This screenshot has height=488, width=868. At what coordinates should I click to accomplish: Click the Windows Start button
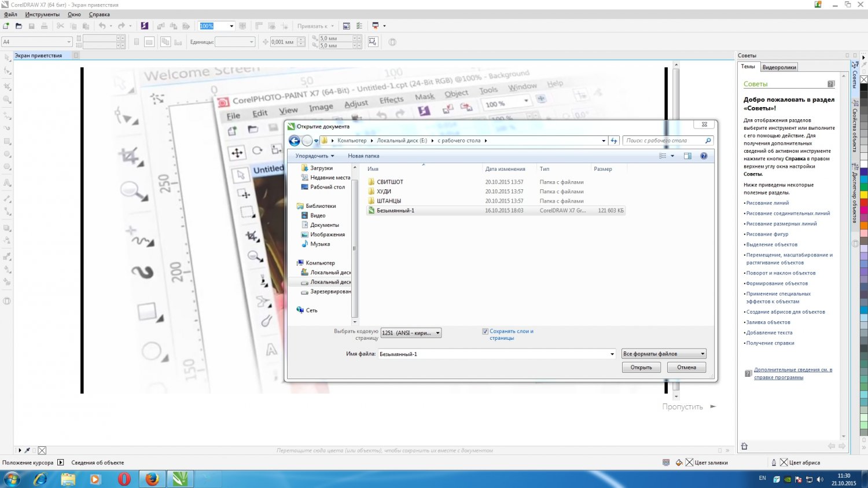pyautogui.click(x=12, y=479)
